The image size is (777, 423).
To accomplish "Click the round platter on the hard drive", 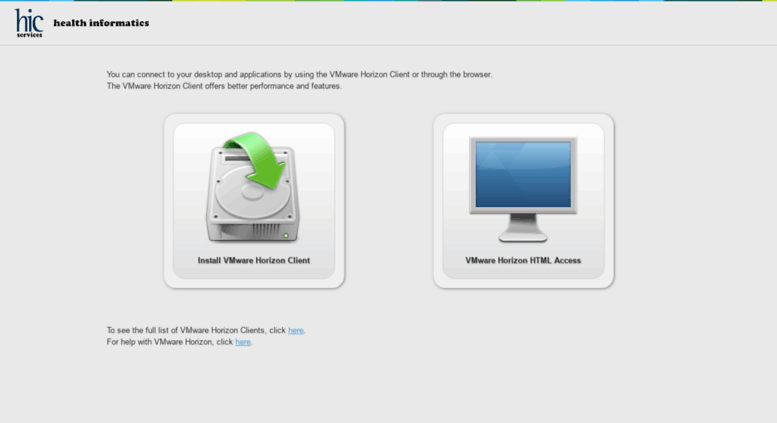I will point(253,192).
